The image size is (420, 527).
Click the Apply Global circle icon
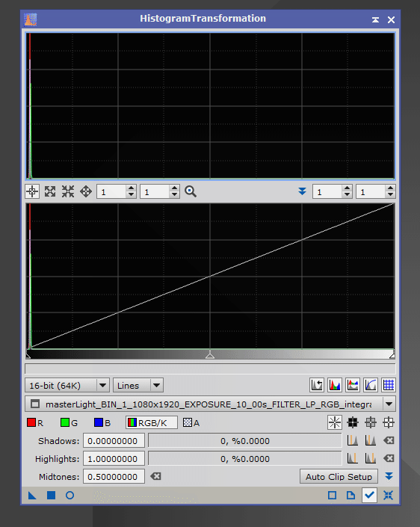coord(70,495)
